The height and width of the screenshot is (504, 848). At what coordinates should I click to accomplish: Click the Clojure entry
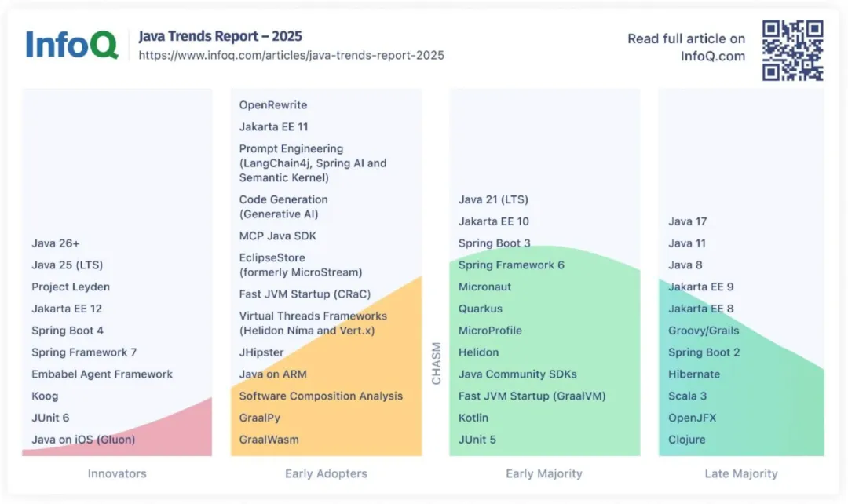click(x=687, y=440)
